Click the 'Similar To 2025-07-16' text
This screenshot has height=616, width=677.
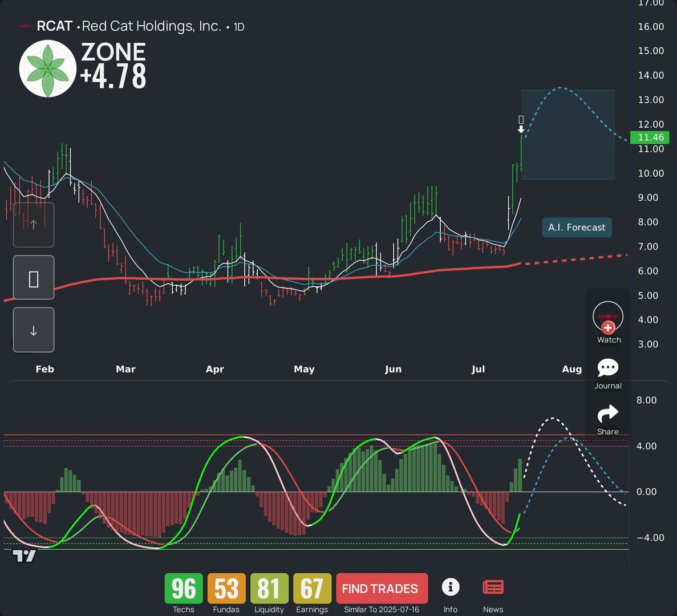pyautogui.click(x=382, y=610)
